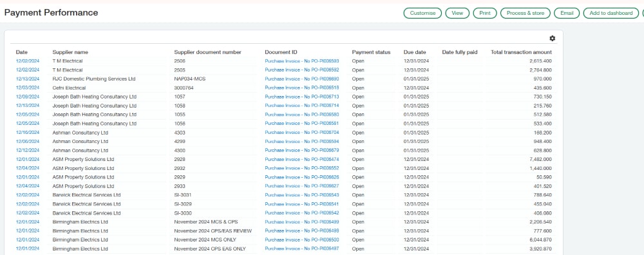Select amount 7,482.000
The image size is (644, 255).
pyautogui.click(x=541, y=159)
